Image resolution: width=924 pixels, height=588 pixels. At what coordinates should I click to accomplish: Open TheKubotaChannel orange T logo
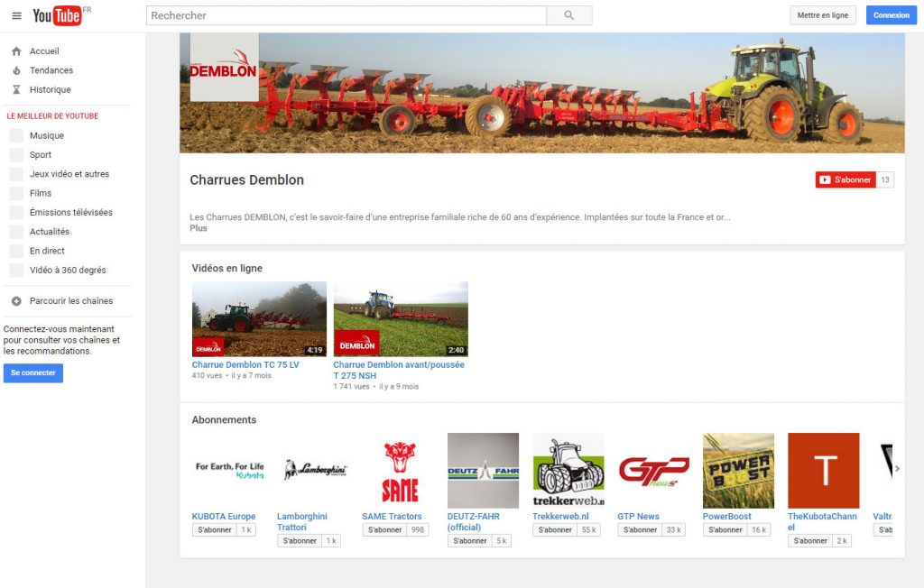coord(824,470)
